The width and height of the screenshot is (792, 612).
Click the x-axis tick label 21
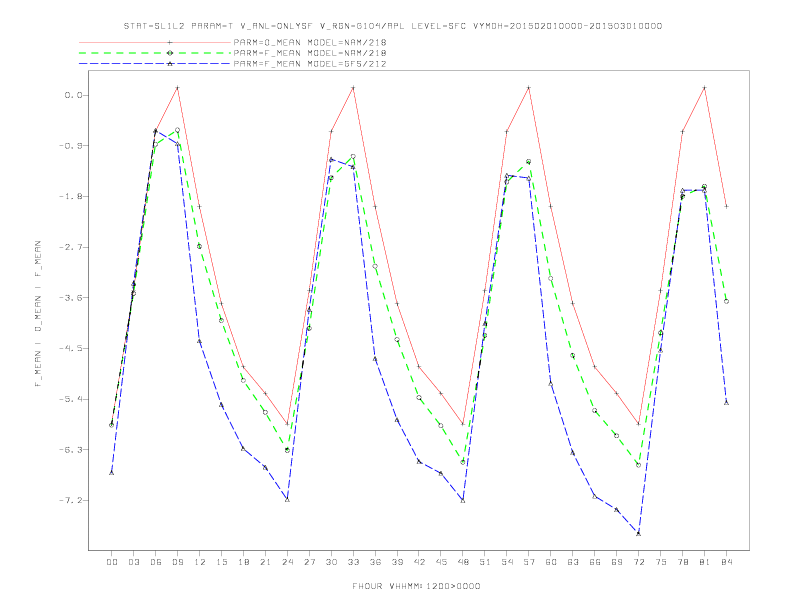[265, 562]
